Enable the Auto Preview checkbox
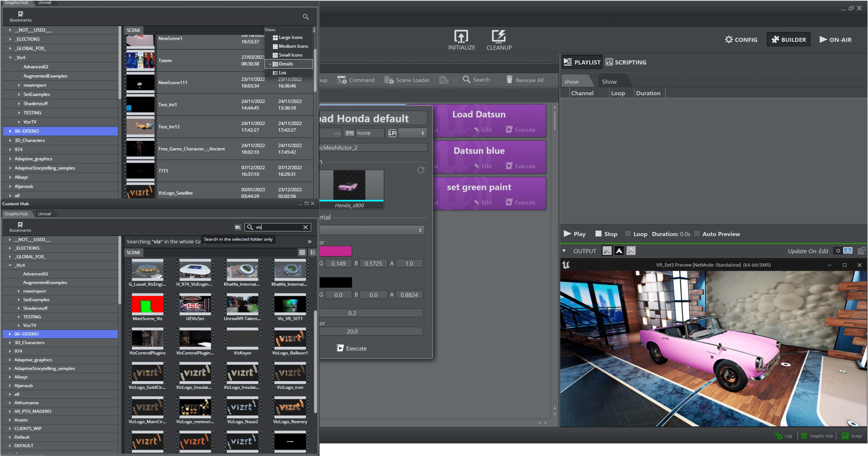Image resolution: width=868 pixels, height=456 pixels. pyautogui.click(x=697, y=234)
